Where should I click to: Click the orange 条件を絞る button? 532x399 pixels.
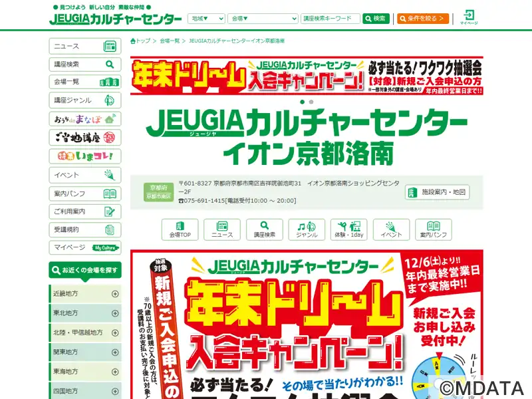(423, 19)
